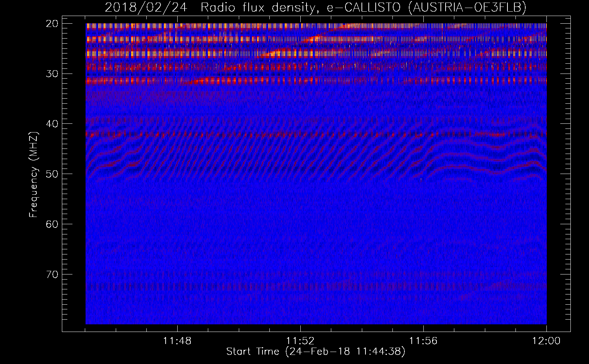
Task: Click the 40 MHz frequency tick label
Action: click(52, 124)
